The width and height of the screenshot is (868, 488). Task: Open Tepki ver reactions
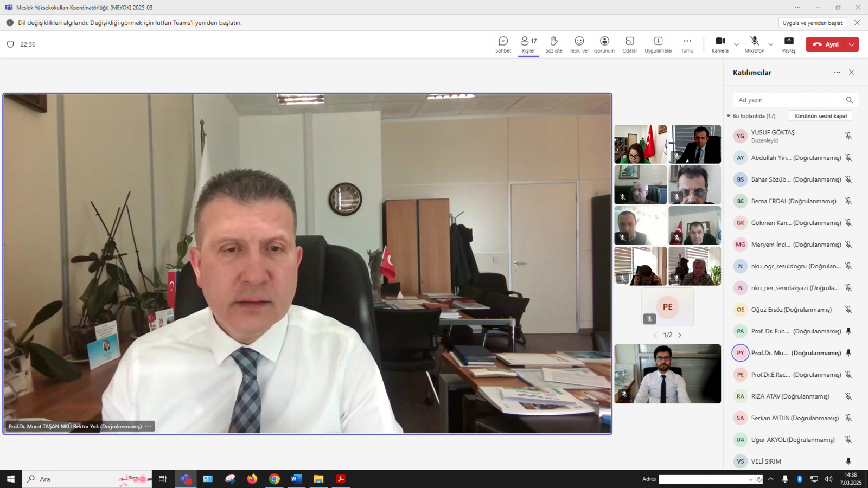tap(579, 44)
